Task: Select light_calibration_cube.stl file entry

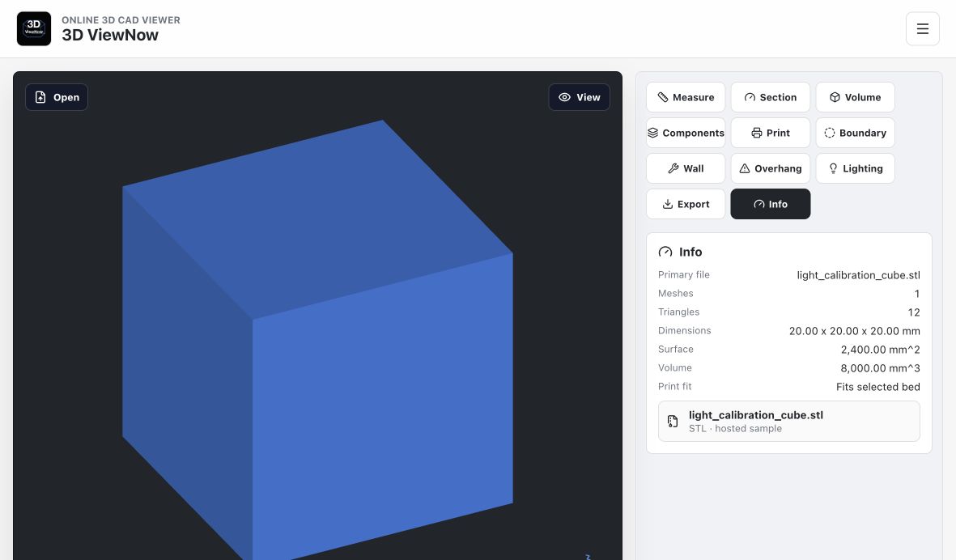Action: (x=789, y=421)
